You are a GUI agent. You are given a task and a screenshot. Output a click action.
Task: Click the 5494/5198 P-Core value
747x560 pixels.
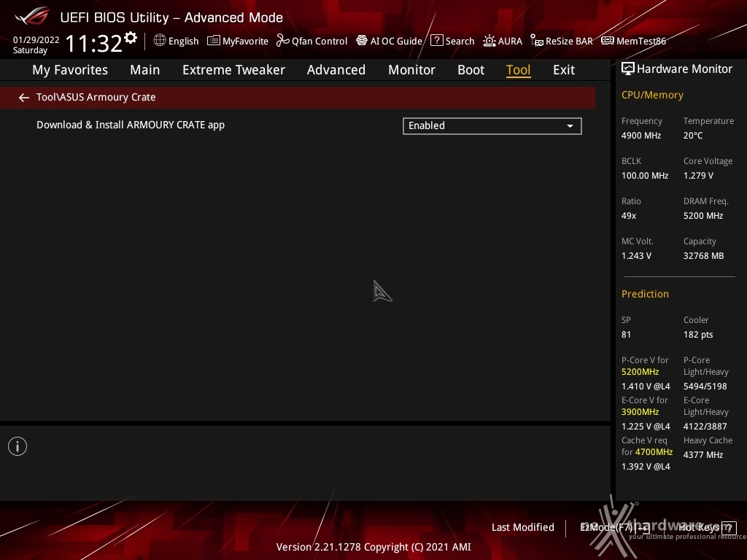(x=705, y=386)
